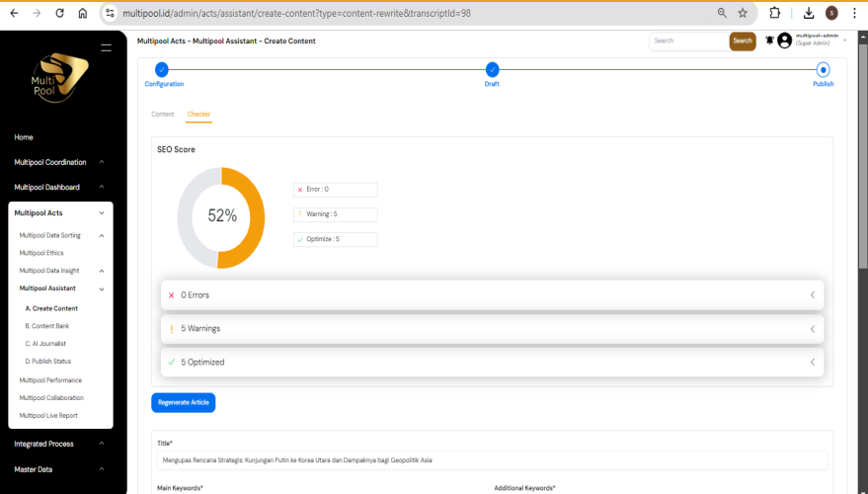Viewport: 868px width, 494px height.
Task: Click the MultiPool logo
Action: pos(60,77)
